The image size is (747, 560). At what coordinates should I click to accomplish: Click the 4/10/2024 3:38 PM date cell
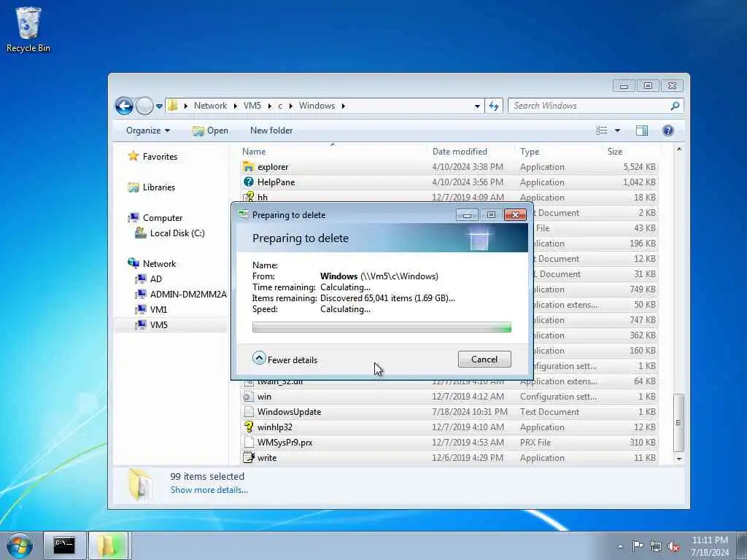pos(468,167)
